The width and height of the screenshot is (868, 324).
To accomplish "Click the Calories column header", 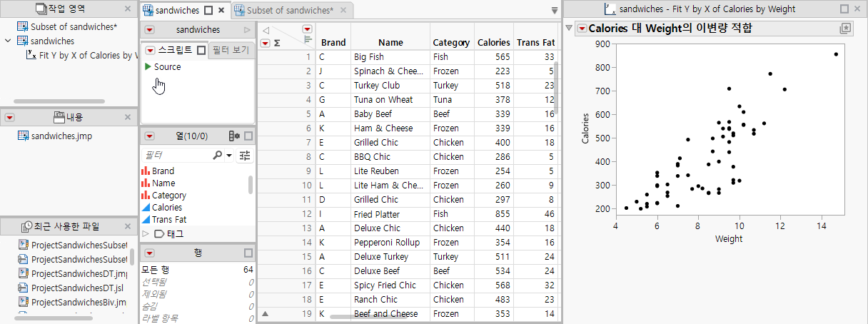I will (494, 43).
